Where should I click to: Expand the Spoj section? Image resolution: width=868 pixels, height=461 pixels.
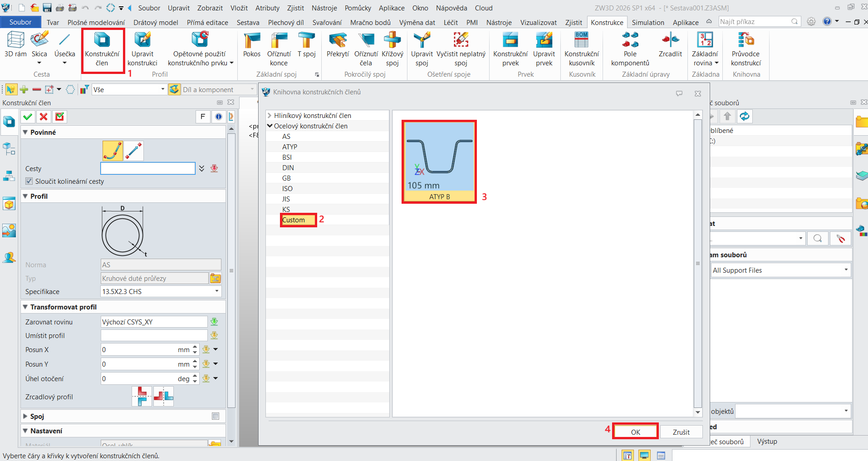25,416
